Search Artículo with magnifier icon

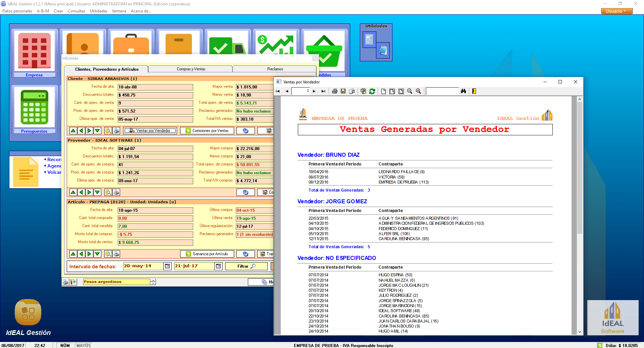click(x=108, y=254)
